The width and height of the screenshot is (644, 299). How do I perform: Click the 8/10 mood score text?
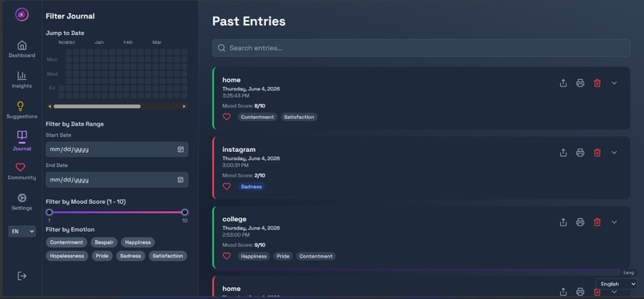click(x=260, y=106)
